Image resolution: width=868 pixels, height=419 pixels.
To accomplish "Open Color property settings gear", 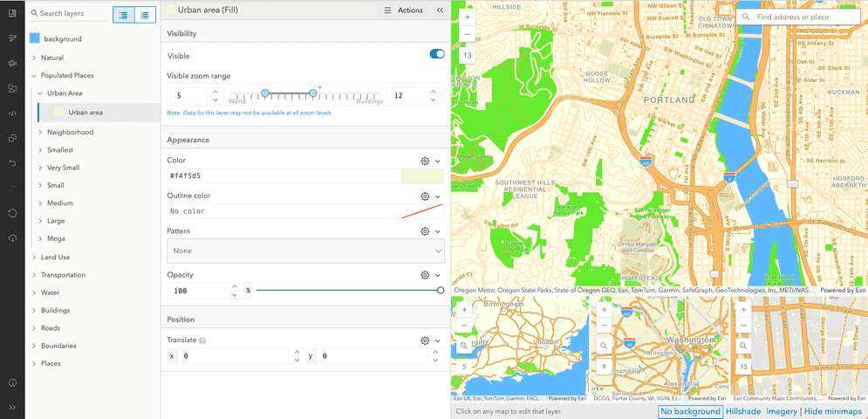I will pos(425,161).
